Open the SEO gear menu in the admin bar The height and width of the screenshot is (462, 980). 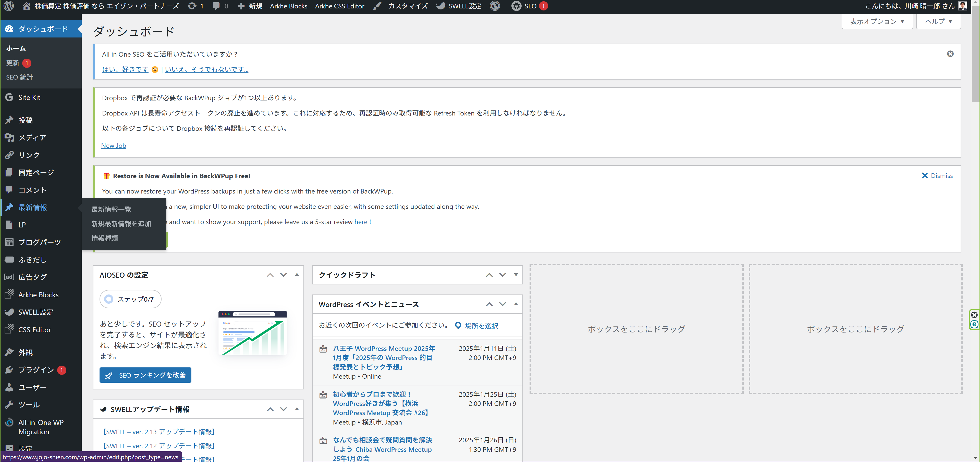click(x=530, y=6)
